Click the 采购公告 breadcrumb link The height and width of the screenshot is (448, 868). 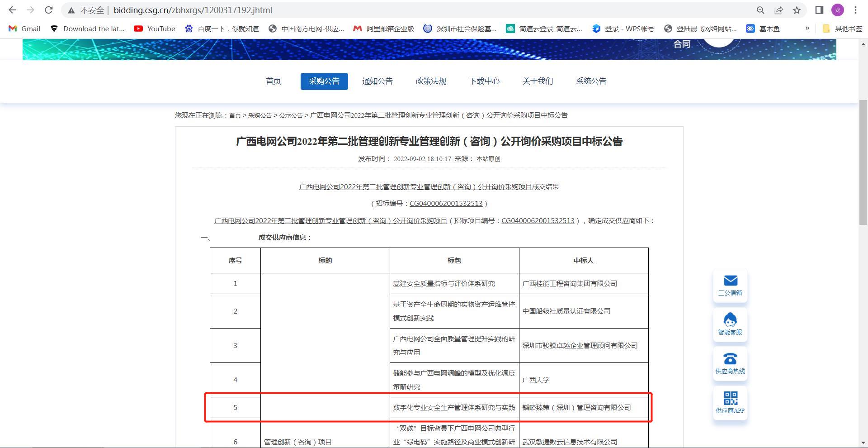coord(260,115)
